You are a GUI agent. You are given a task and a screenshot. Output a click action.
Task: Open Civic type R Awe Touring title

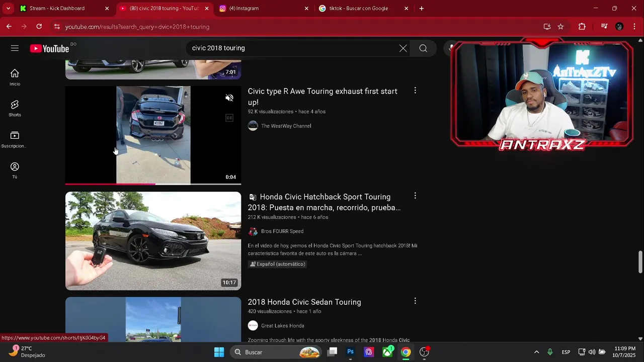click(x=323, y=97)
